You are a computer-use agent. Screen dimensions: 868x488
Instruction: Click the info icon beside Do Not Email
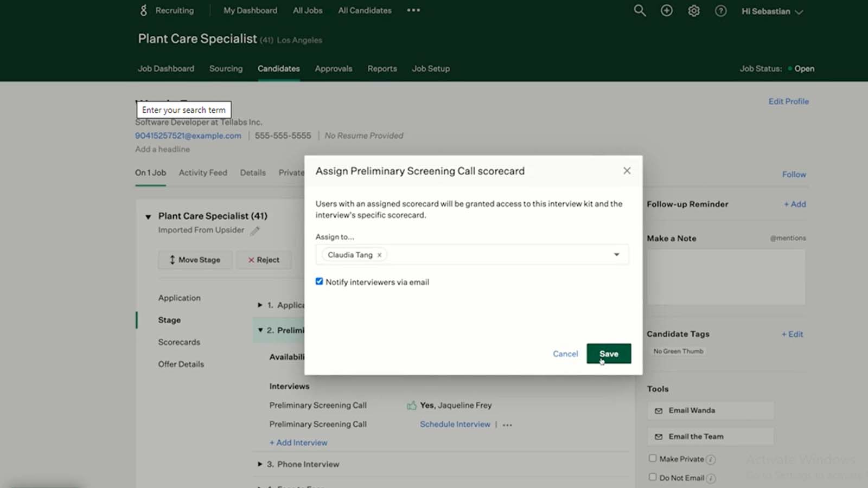tap(711, 479)
